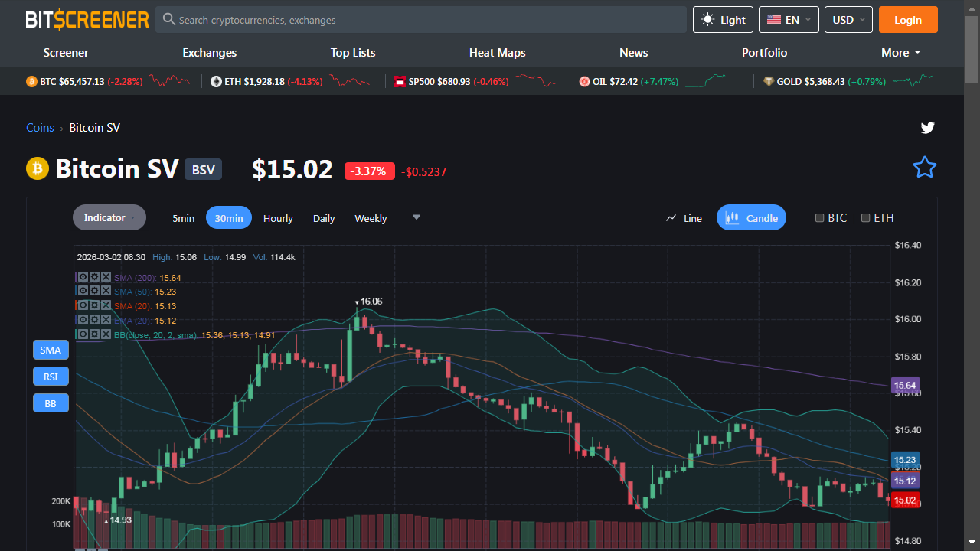Viewport: 980px width, 551px height.
Task: Remove the EMA (20) indicator with X icon
Action: [x=106, y=320]
